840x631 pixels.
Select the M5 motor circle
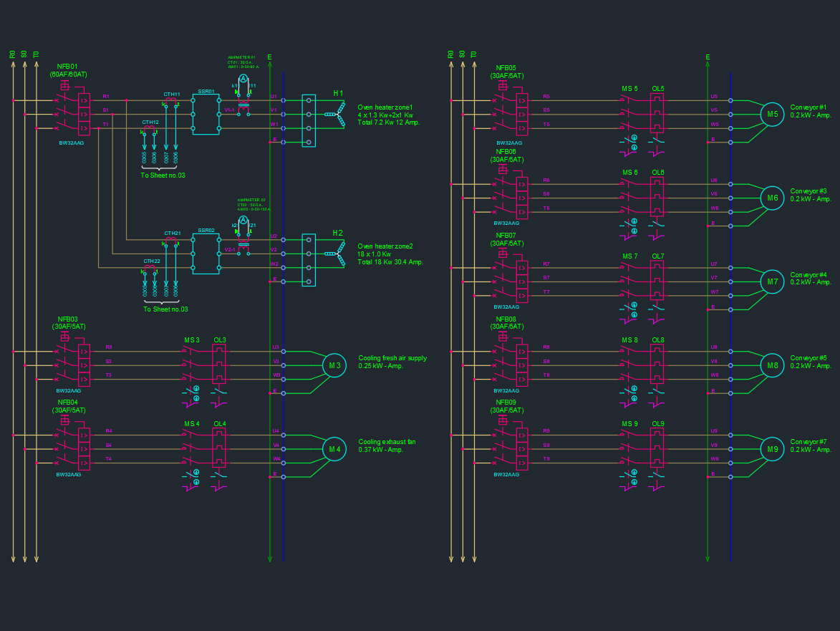click(772, 114)
